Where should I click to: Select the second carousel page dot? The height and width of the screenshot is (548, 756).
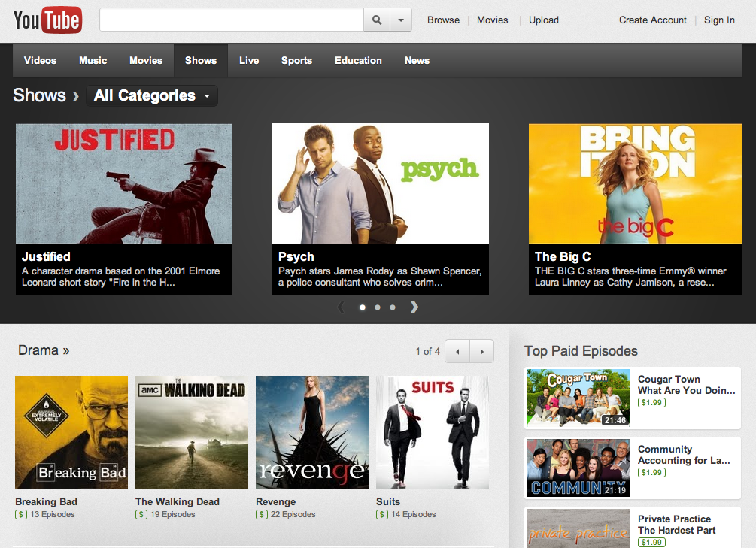(x=378, y=307)
